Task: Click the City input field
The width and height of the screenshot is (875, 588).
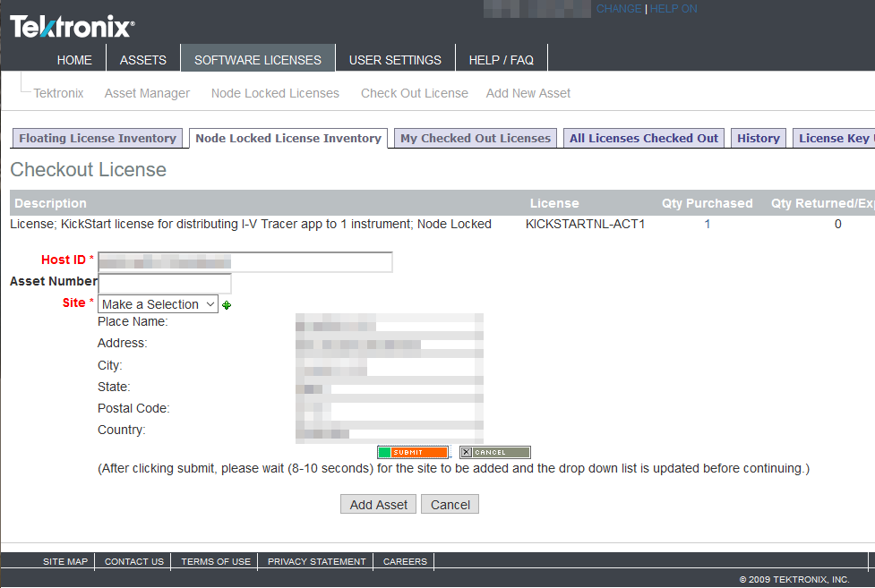Action: pos(390,365)
